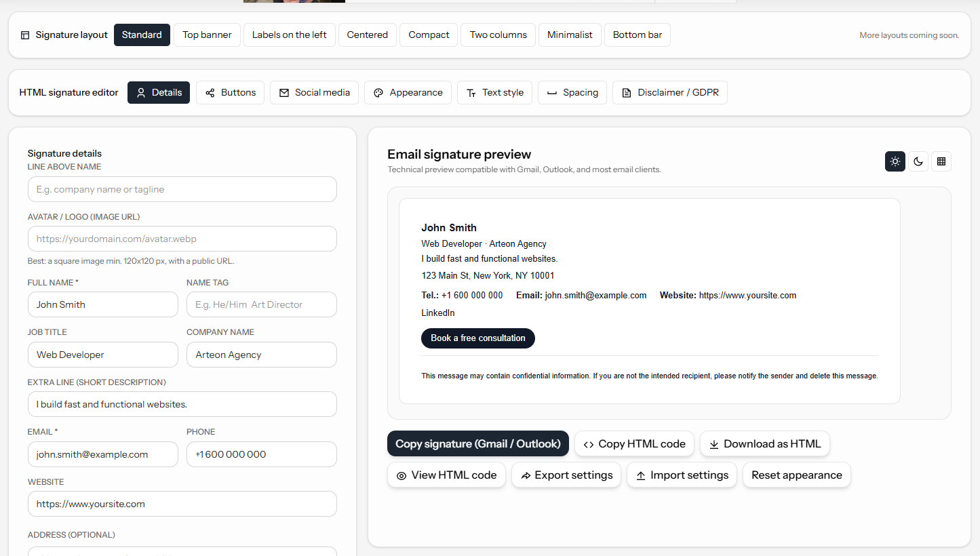Select the Centered signature layout
980x556 pixels.
point(367,34)
